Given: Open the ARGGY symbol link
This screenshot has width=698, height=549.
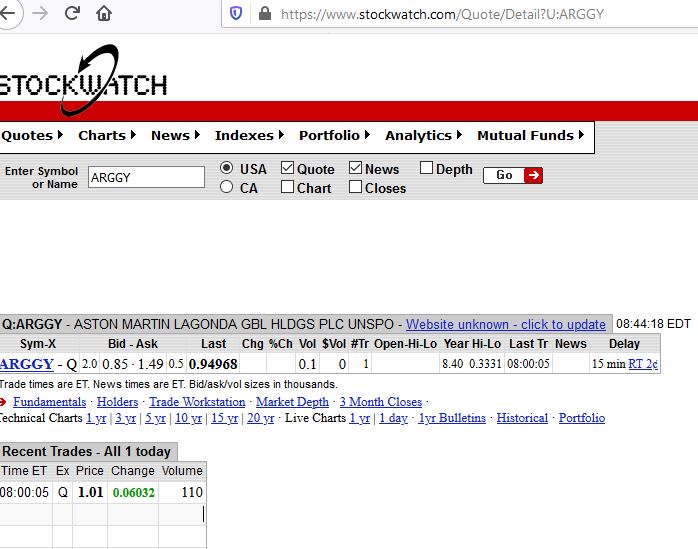Looking at the screenshot, I should [x=27, y=364].
